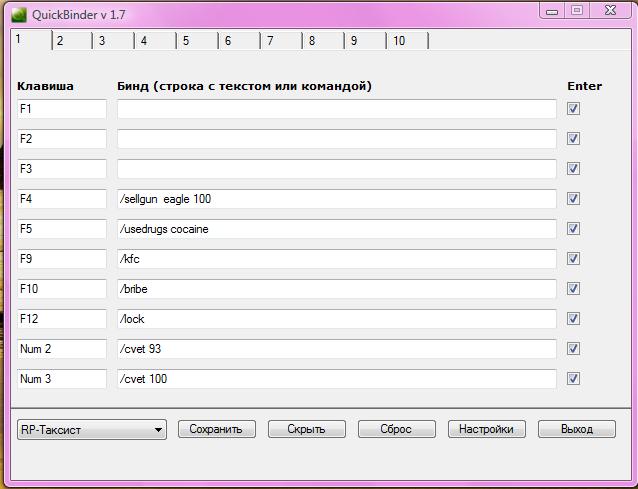The width and height of the screenshot is (638, 489).
Task: Open tab 3
Action: 114,41
